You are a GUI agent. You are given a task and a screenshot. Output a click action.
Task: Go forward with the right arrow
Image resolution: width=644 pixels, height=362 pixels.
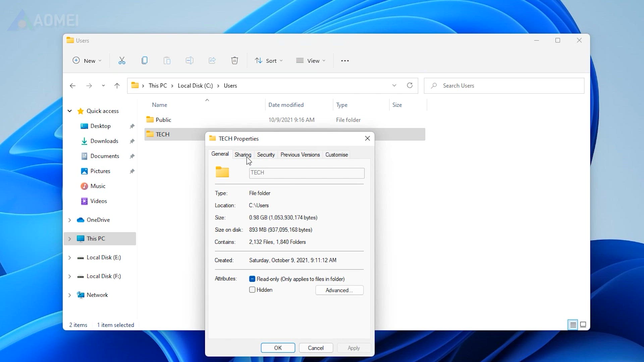[89, 86]
